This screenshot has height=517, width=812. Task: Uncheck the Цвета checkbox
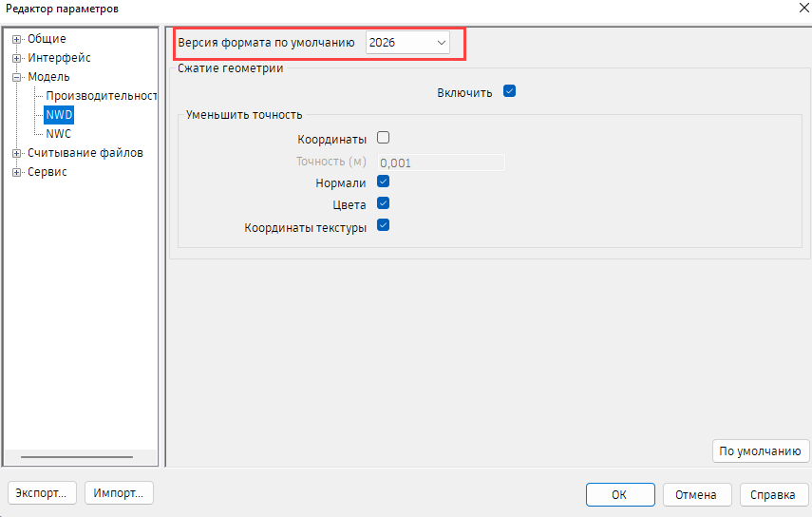[384, 203]
